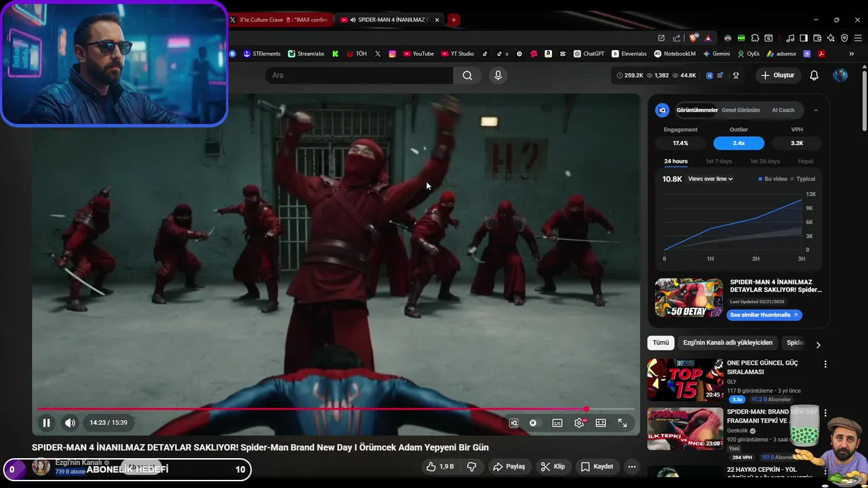Screen dimensions: 868x488
Task: Open the 50 DETAY thumbnail in vidIQ panel
Action: click(x=688, y=298)
